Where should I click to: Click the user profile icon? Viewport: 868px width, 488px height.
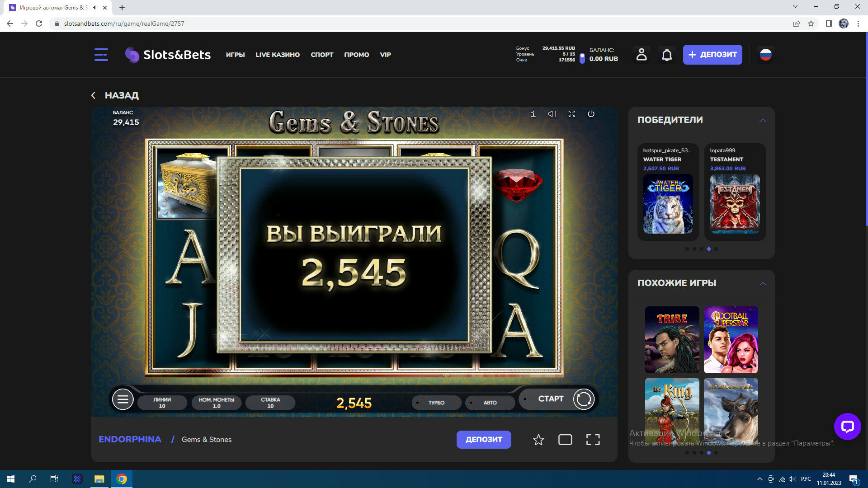[641, 55]
